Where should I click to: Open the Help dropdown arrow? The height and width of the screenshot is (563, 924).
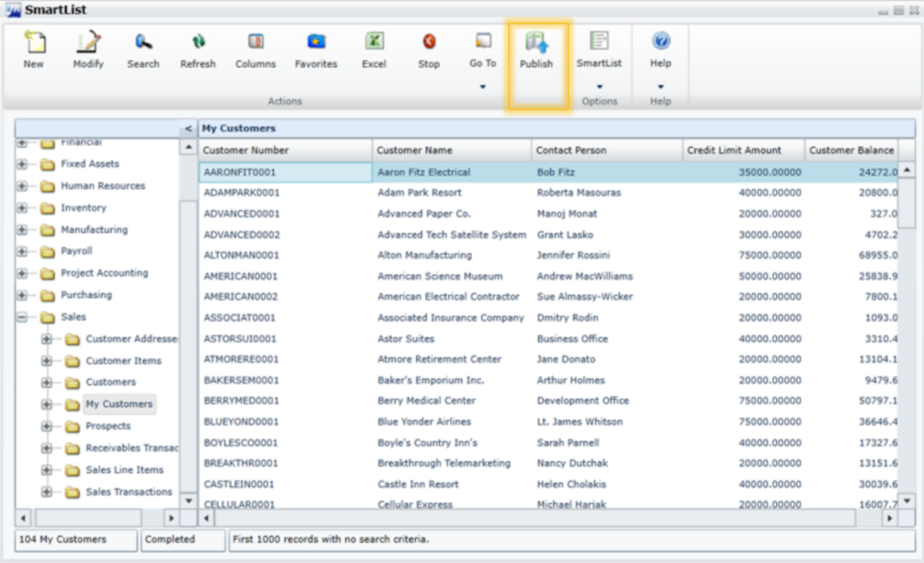pos(661,87)
